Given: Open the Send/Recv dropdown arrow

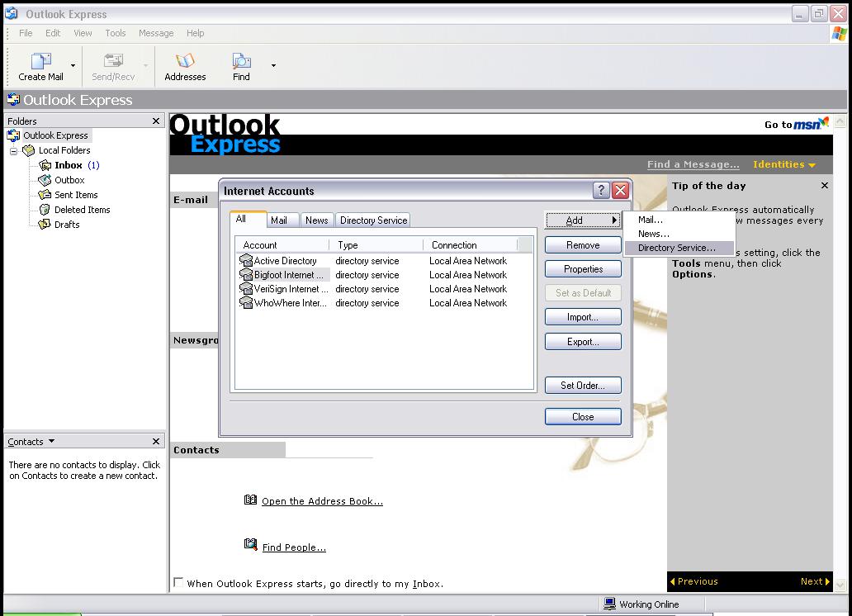Looking at the screenshot, I should pos(145,66).
